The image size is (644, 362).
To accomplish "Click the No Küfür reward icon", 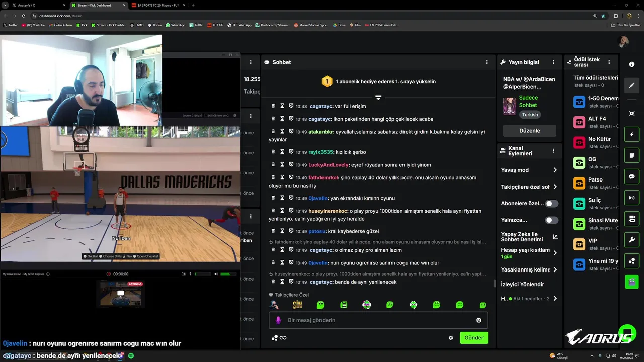I will (x=579, y=142).
